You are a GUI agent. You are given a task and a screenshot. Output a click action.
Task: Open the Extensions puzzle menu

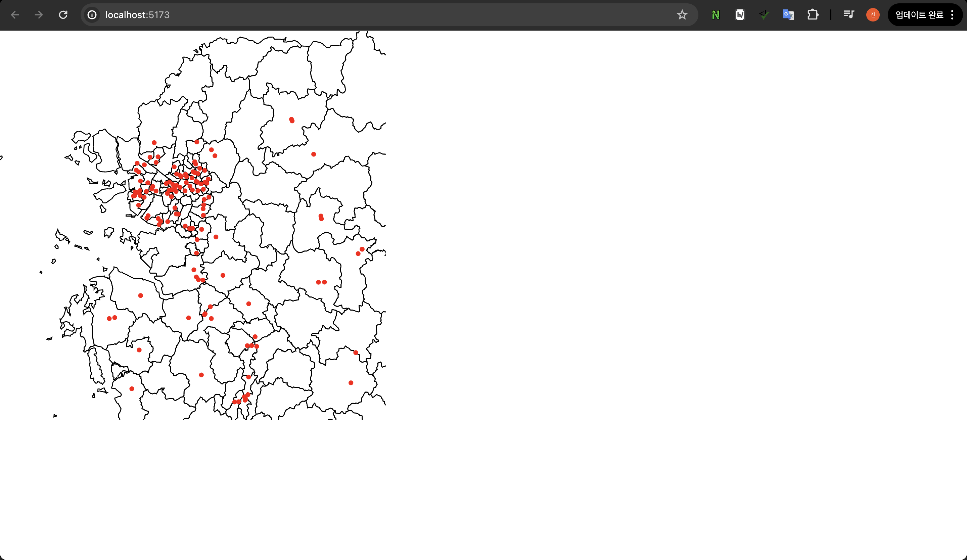click(x=813, y=15)
